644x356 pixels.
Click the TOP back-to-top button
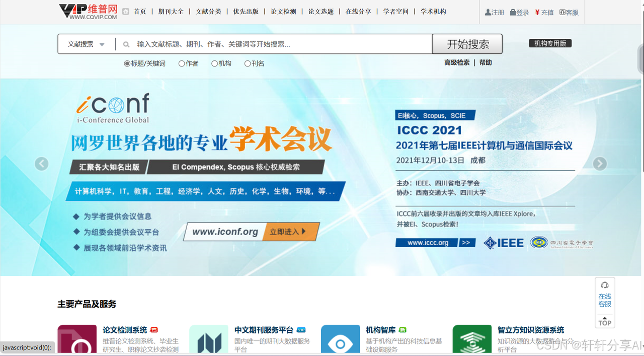click(605, 321)
